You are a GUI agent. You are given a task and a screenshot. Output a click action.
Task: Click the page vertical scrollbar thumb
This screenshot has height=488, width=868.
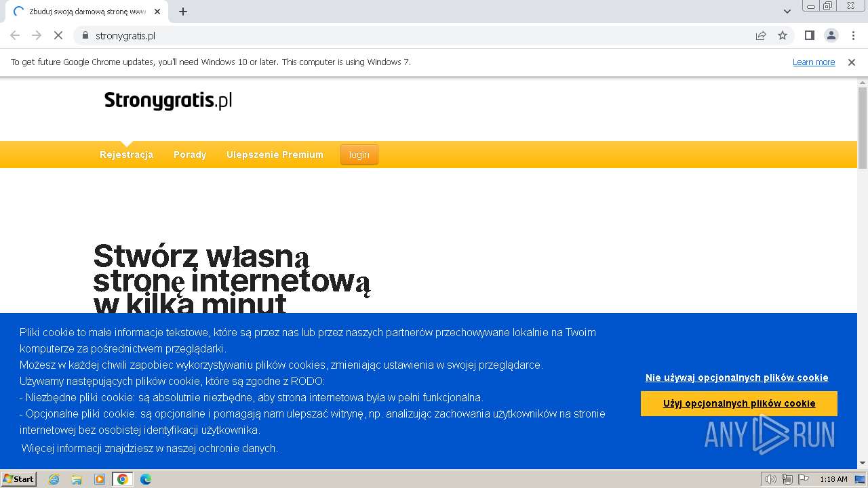point(863,127)
